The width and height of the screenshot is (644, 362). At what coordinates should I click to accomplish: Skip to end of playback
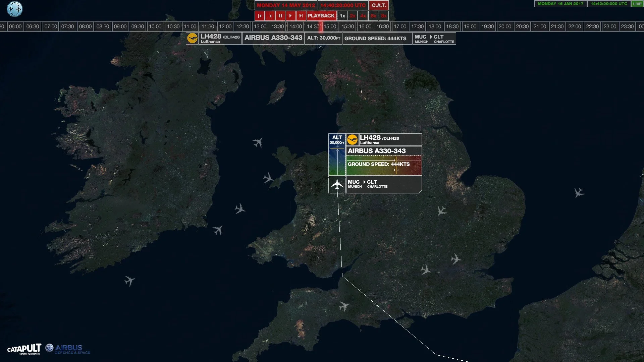click(x=301, y=16)
